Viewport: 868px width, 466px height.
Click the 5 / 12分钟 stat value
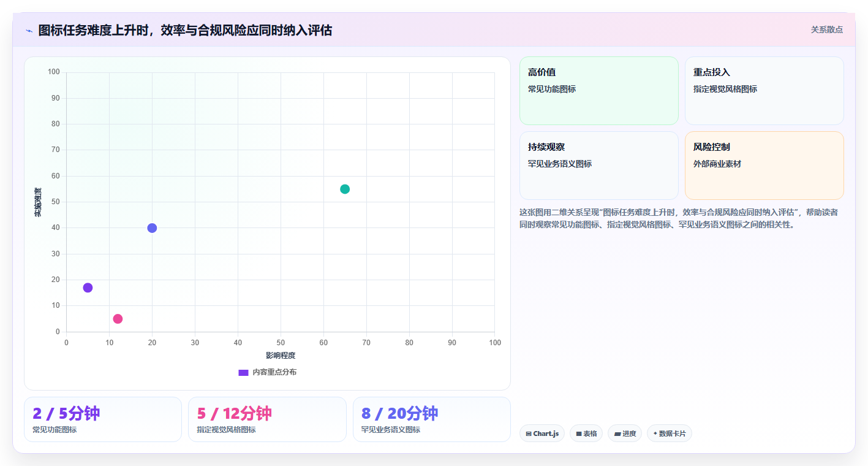tap(234, 413)
